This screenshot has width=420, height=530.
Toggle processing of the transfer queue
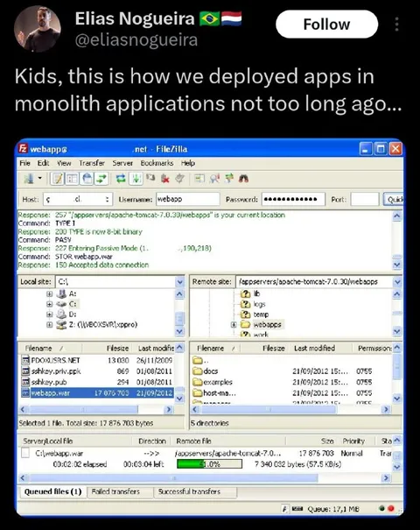tap(136, 179)
